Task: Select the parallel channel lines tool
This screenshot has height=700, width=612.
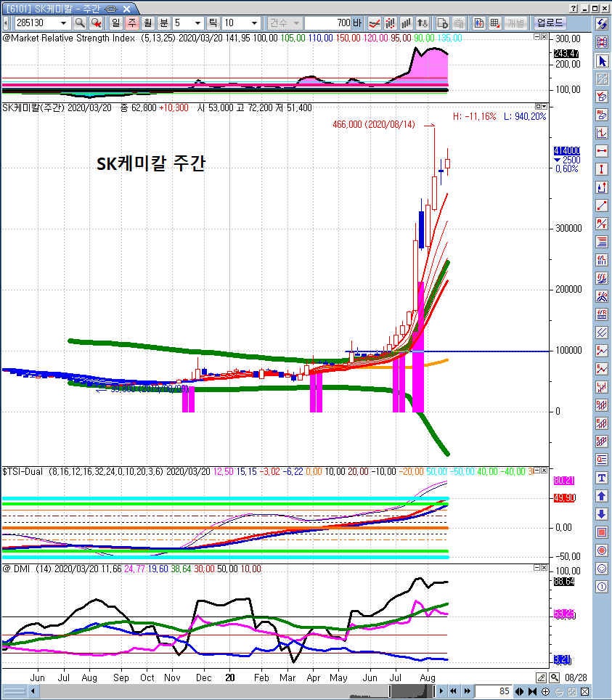Action: 602,333
